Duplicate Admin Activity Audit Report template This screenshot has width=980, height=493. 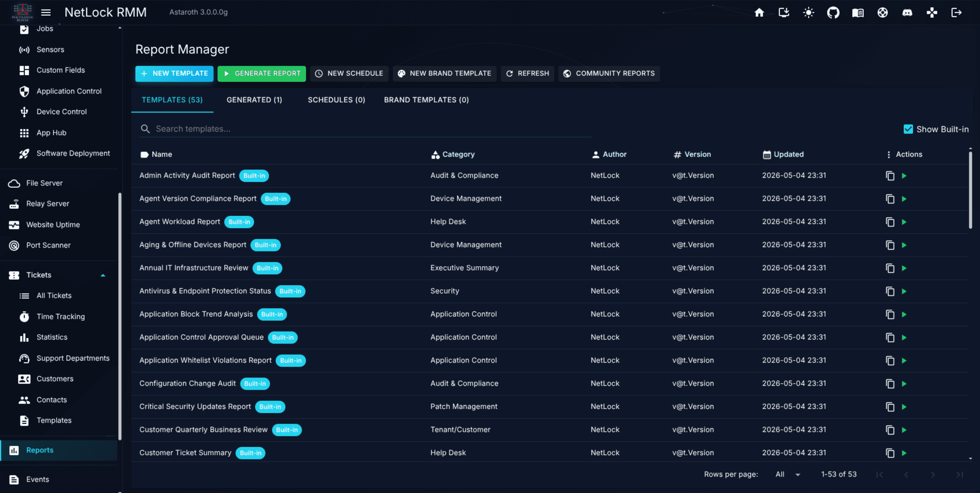coord(890,176)
